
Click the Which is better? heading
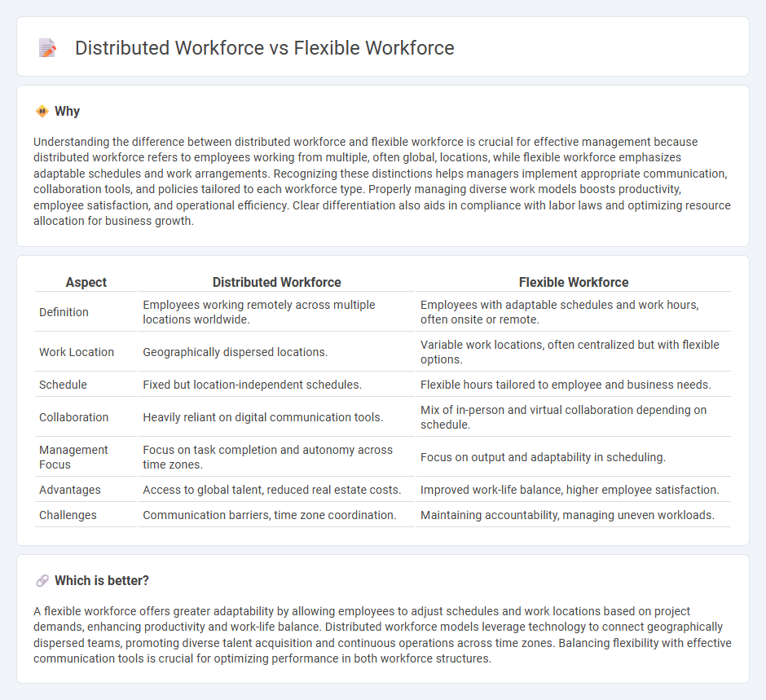[x=102, y=580]
